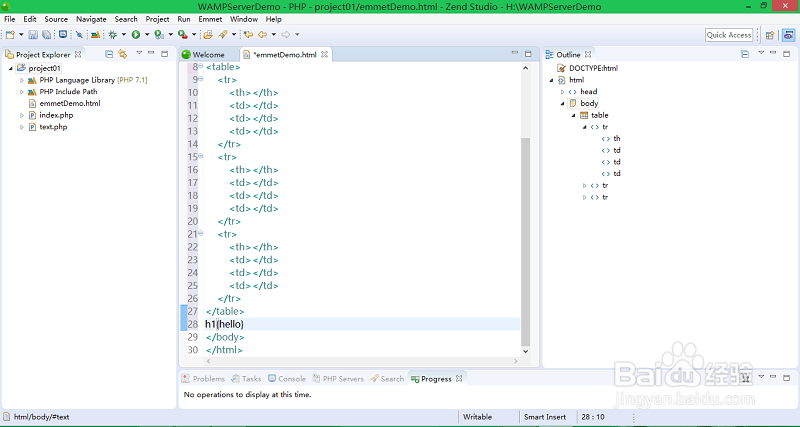Click the green Run toolbar button

point(136,35)
